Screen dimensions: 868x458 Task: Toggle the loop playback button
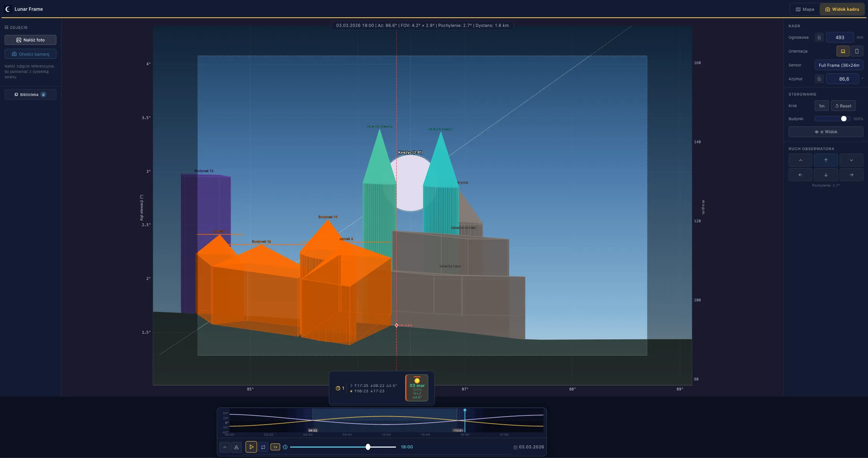coord(263,447)
